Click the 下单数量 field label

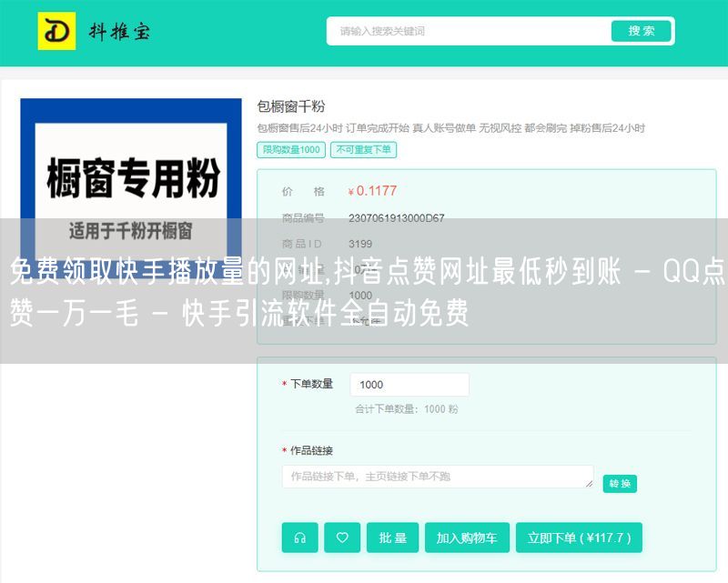pos(311,384)
